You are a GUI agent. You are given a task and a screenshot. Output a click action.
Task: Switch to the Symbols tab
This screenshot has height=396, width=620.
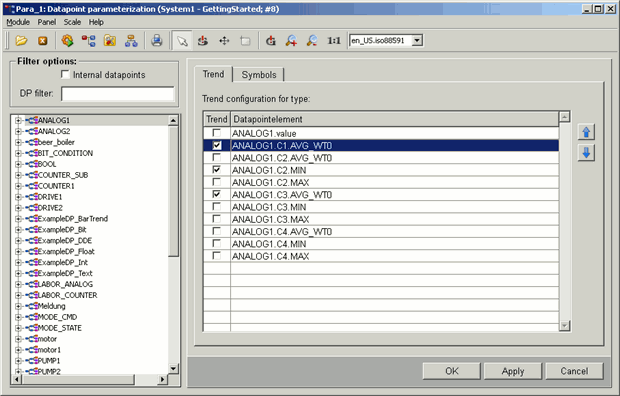pos(259,75)
